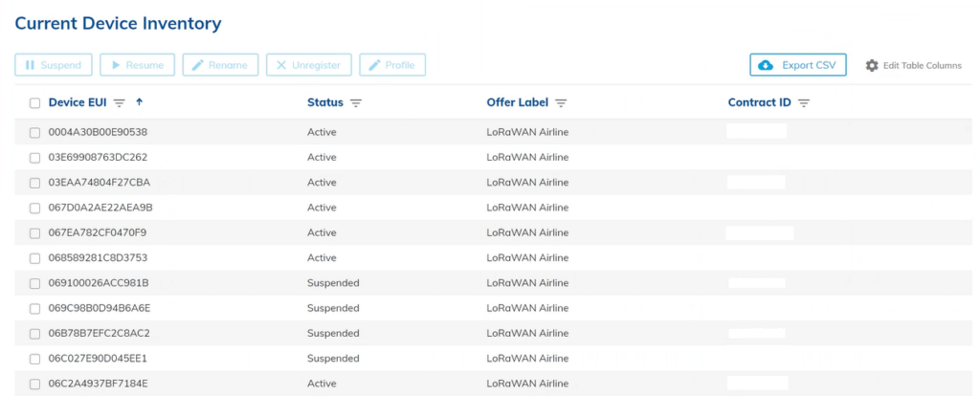This screenshot has width=980, height=396.
Task: Select the row for device 067EA782CF0470F9
Action: (x=34, y=232)
